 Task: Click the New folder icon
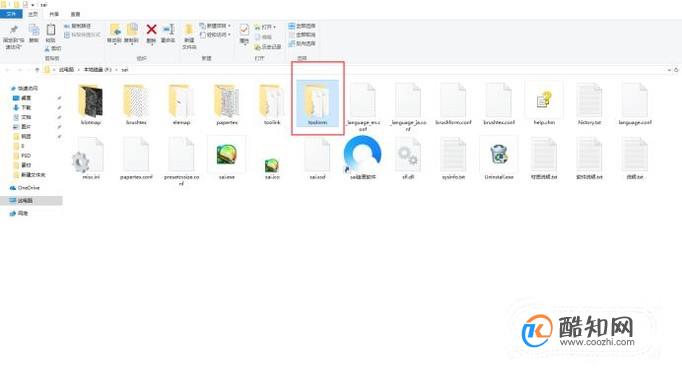[189, 30]
